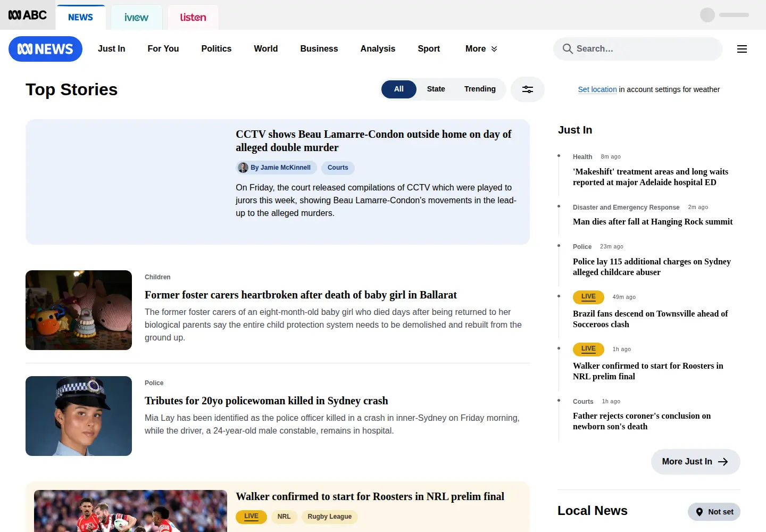Click the Set location link

coord(597,89)
